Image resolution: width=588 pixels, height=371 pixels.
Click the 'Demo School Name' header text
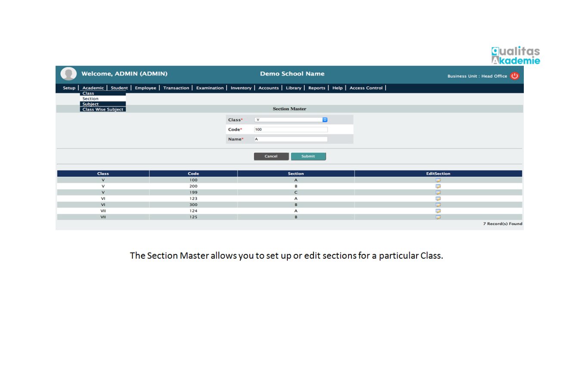pyautogui.click(x=292, y=74)
